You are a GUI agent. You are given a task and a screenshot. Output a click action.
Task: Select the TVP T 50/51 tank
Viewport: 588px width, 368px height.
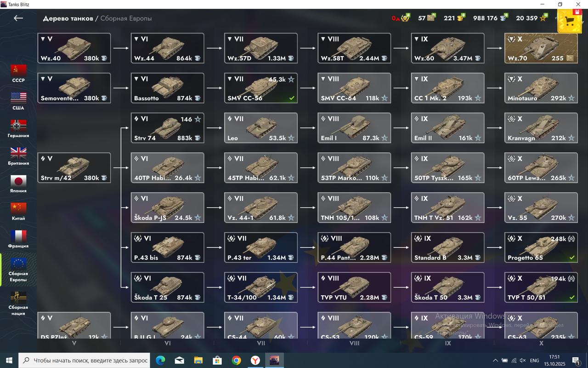click(x=541, y=287)
